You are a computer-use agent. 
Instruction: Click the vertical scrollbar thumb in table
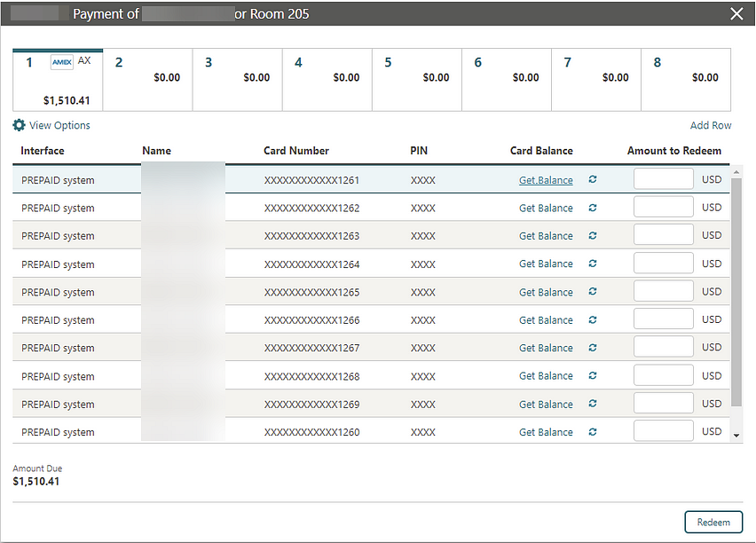(736, 292)
